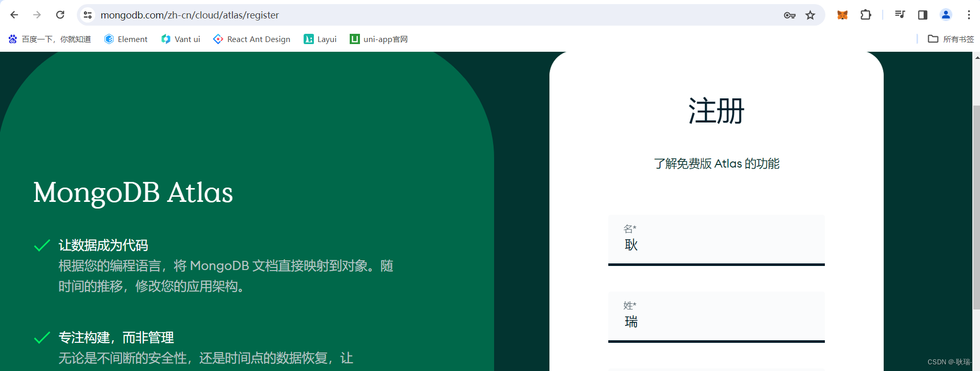Open the saved passwords key icon
This screenshot has width=980, height=371.
pos(790,15)
